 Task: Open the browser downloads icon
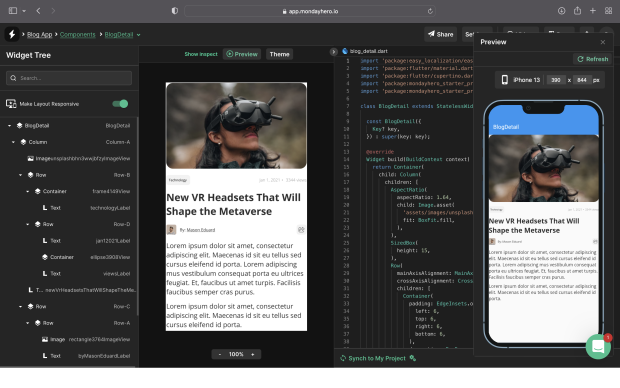(561, 11)
